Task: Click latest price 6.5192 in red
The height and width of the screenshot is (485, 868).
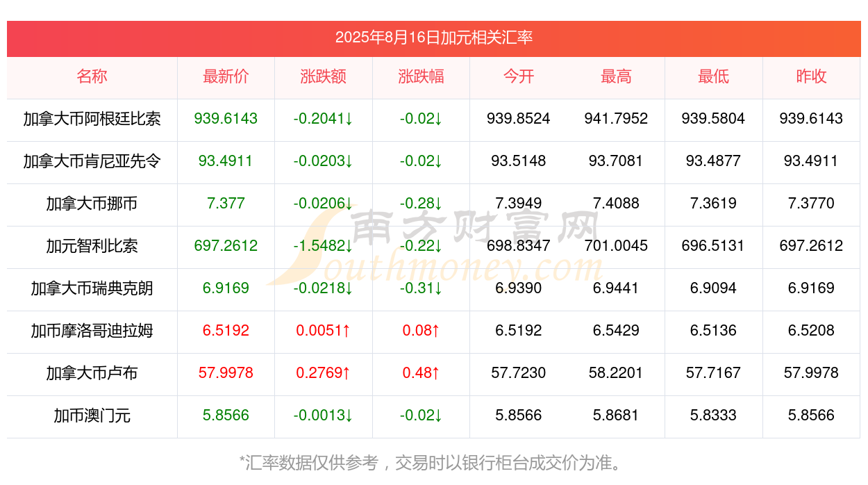Action: [x=226, y=331]
